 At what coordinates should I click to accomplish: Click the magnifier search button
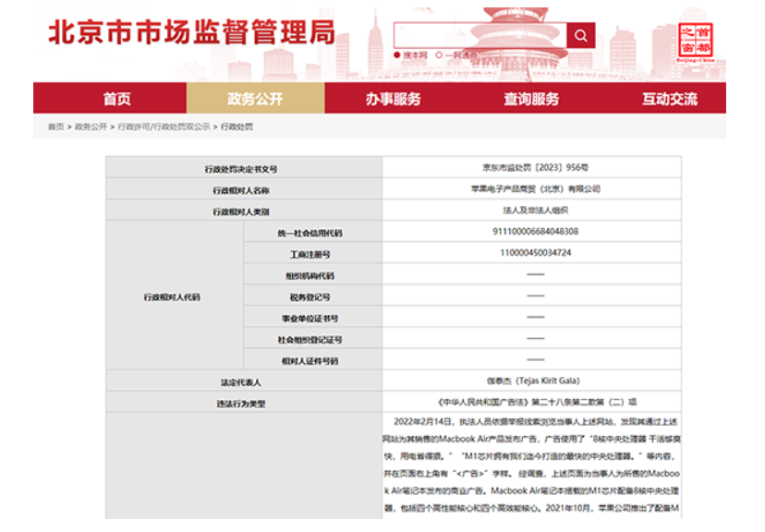click(x=580, y=35)
